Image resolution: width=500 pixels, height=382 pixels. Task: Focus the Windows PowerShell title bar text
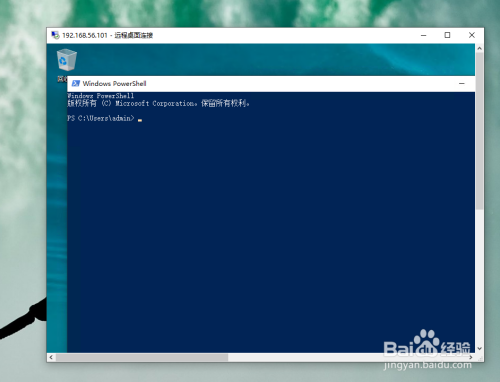coord(114,83)
